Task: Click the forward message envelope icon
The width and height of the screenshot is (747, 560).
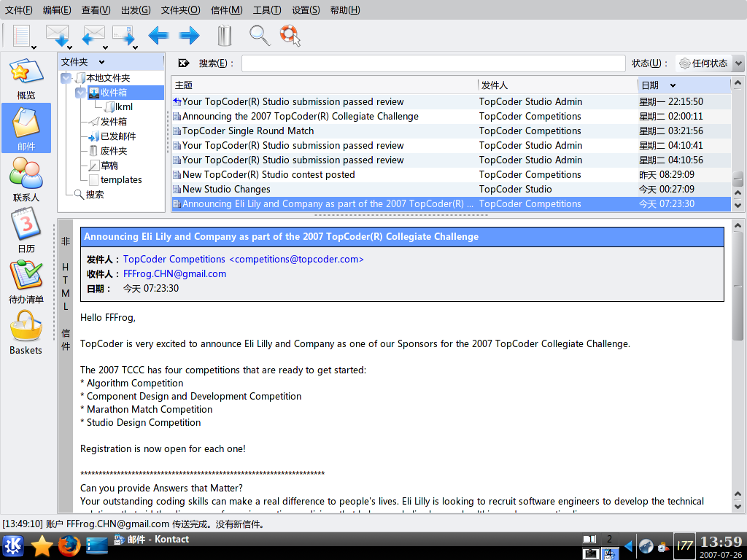Action: (123, 35)
